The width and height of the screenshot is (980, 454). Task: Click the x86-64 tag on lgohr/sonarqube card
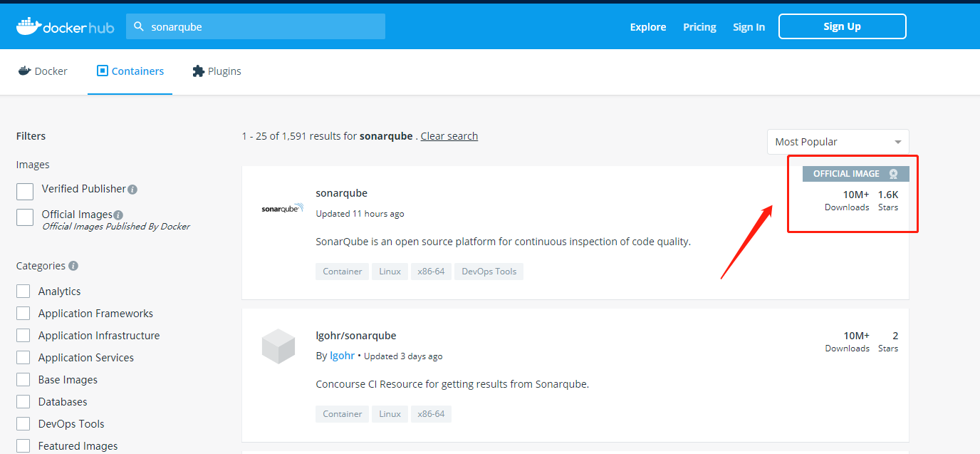(x=431, y=414)
